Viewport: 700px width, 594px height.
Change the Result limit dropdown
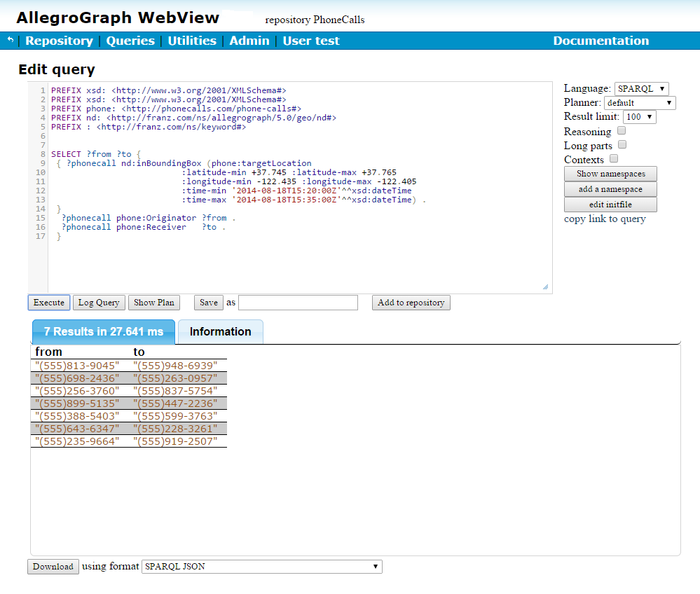639,117
